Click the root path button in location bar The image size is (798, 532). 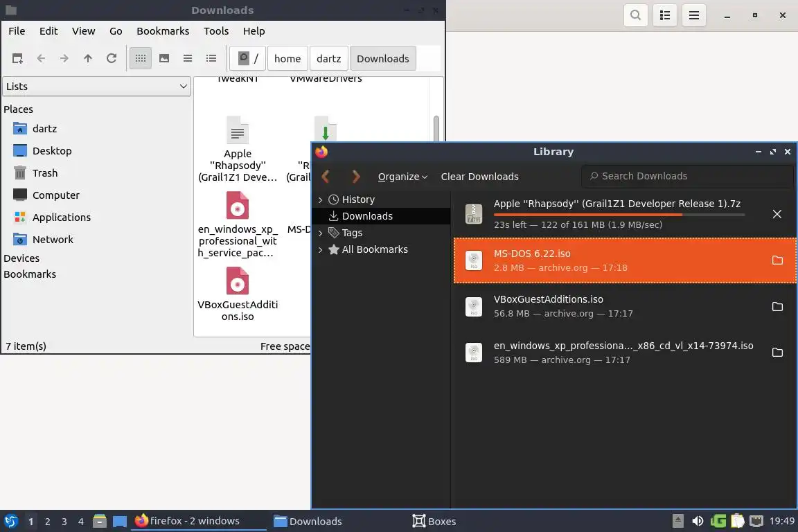[248, 59]
